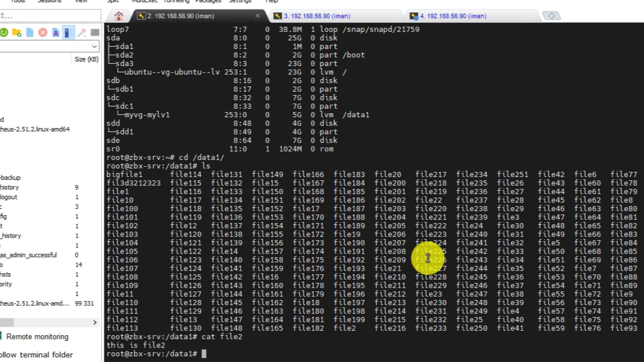Click the quick connect input field
The height and width of the screenshot is (362, 644).
tap(50, 15)
